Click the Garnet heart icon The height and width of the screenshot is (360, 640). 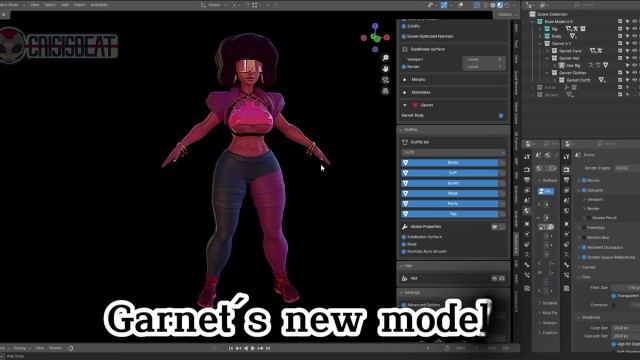(415, 105)
